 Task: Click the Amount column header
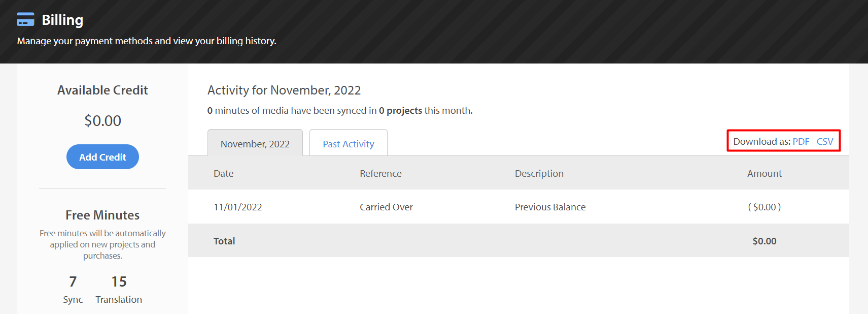(x=765, y=173)
